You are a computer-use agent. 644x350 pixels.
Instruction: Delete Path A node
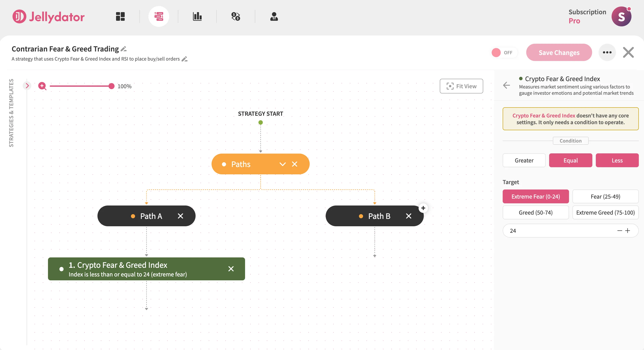tap(180, 216)
